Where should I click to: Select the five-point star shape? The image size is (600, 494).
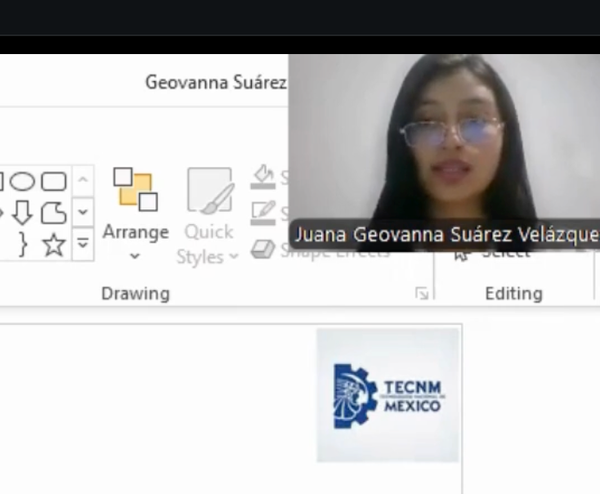pos(53,244)
